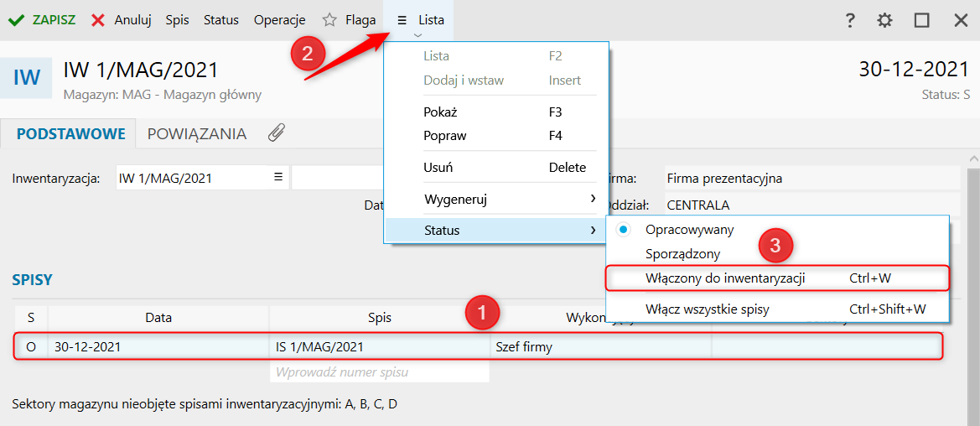Click the IW document type badge
The height and width of the screenshot is (426, 980).
click(x=26, y=77)
